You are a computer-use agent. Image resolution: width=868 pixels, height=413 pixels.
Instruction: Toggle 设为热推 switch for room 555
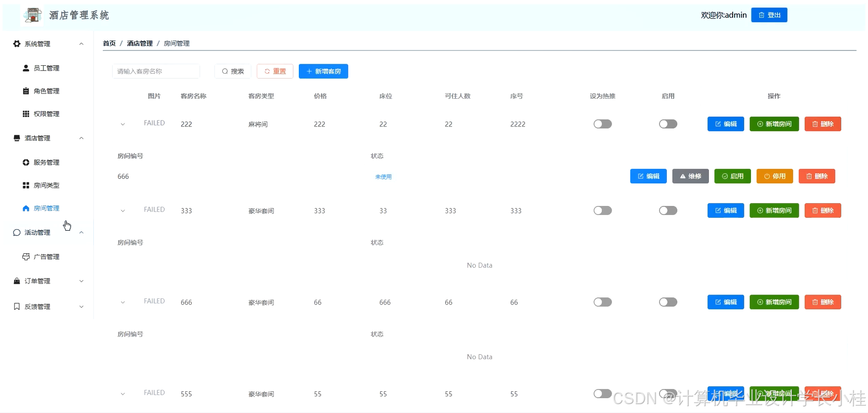coord(603,394)
